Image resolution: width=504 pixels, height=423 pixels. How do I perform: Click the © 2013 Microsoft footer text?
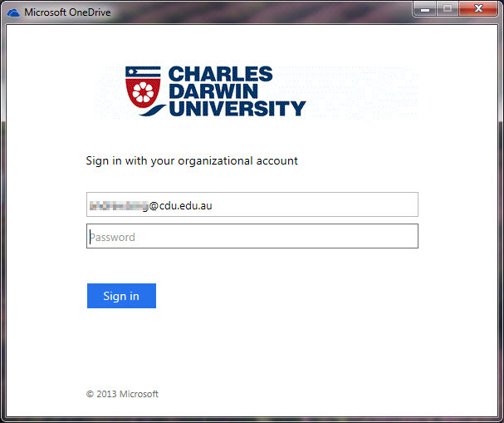coord(122,394)
